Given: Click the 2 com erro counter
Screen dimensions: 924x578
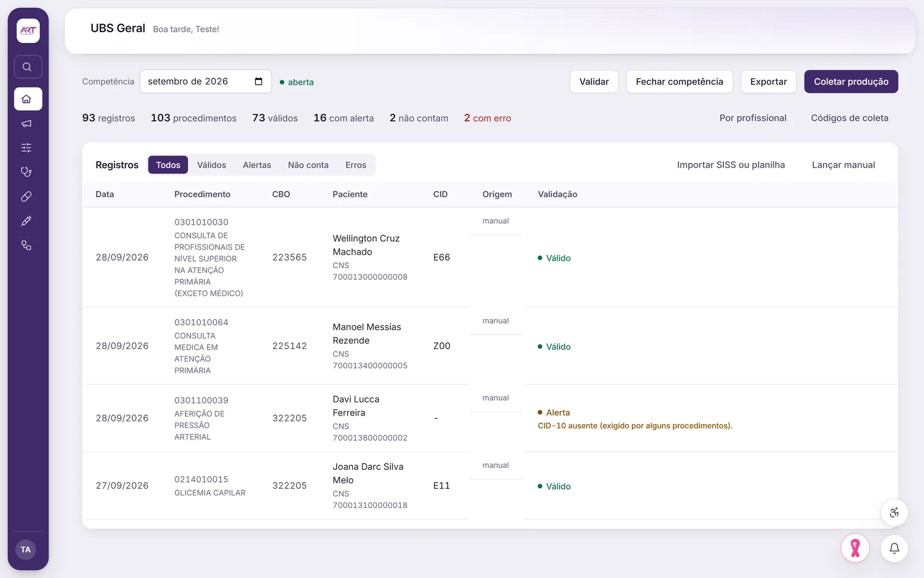Looking at the screenshot, I should tap(487, 118).
